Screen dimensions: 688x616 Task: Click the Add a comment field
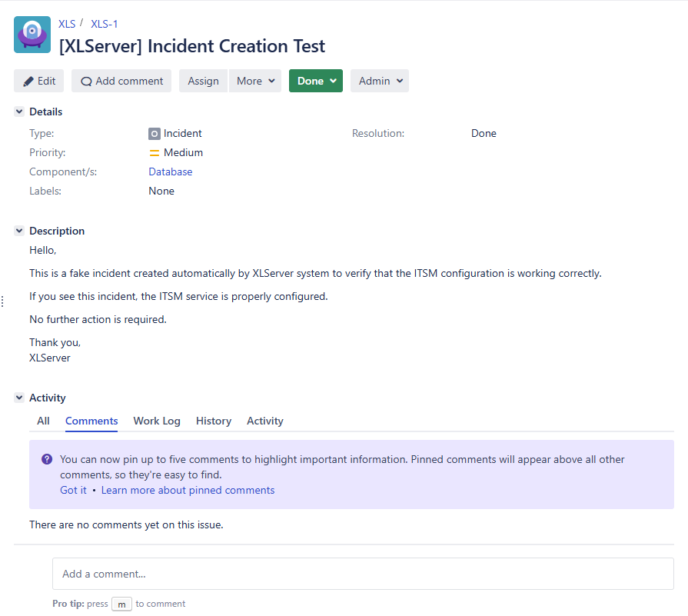(x=363, y=574)
